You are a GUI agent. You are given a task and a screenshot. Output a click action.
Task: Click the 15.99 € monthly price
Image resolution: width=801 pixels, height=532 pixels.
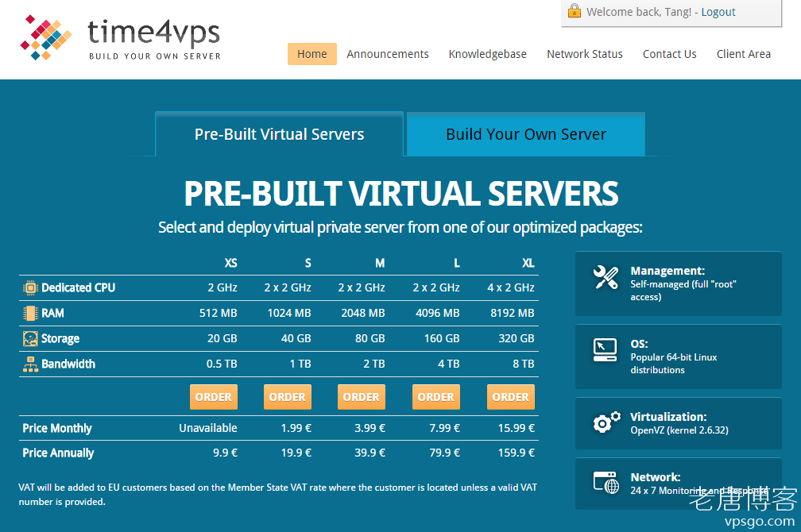pyautogui.click(x=516, y=428)
